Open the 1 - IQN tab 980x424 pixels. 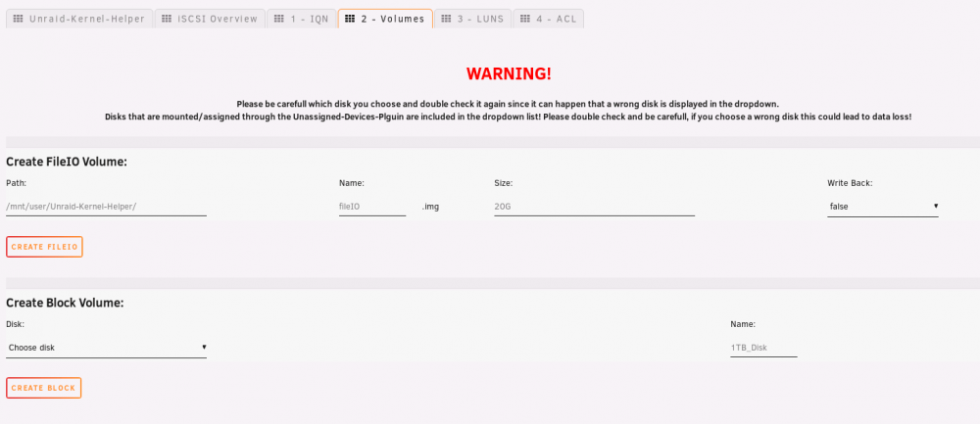tap(302, 19)
